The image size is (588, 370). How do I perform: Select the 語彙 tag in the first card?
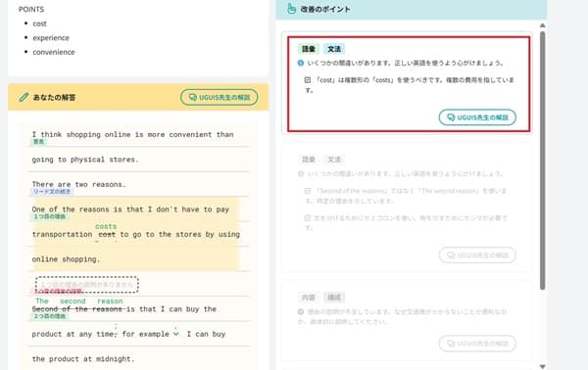click(x=309, y=49)
